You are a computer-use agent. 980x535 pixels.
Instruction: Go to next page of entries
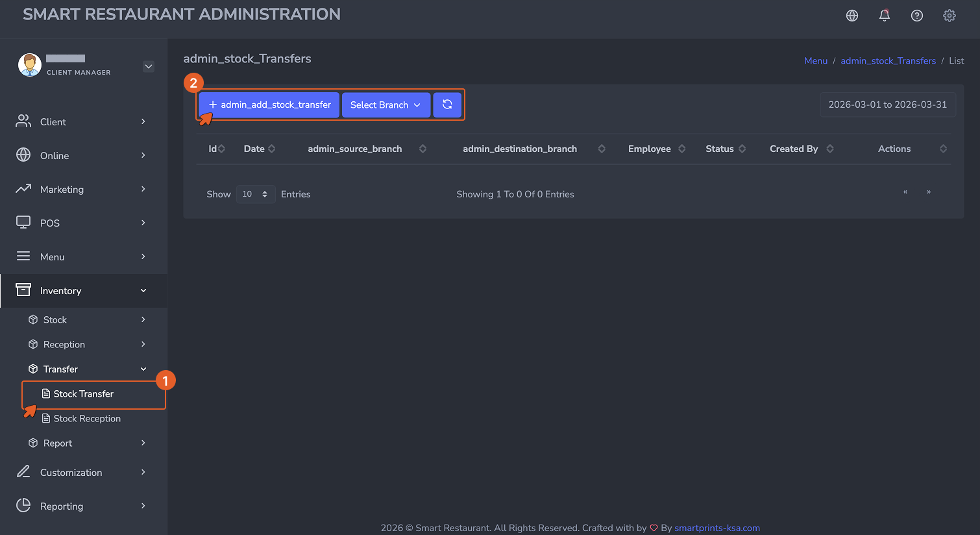point(929,192)
